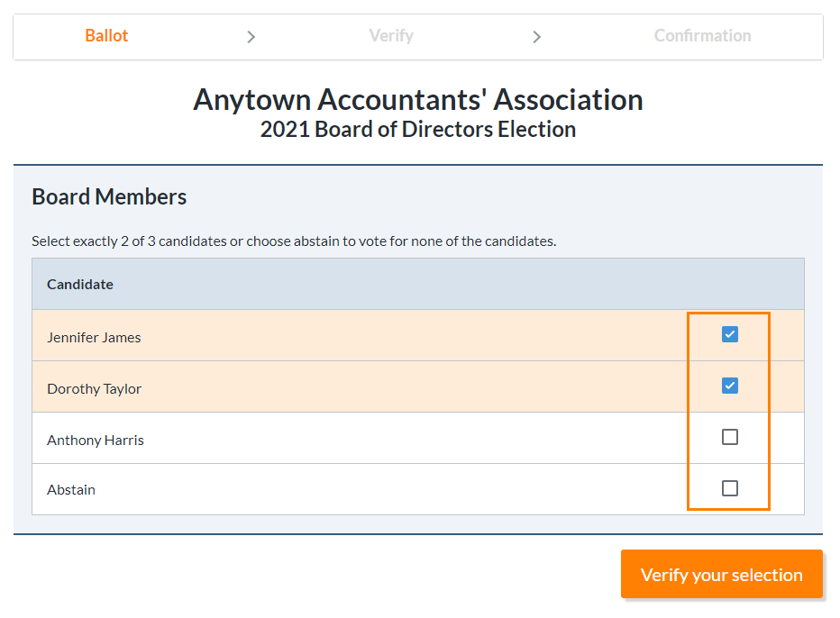
Task: Click the Dorothy Taylor candidate name
Action: 95,389
